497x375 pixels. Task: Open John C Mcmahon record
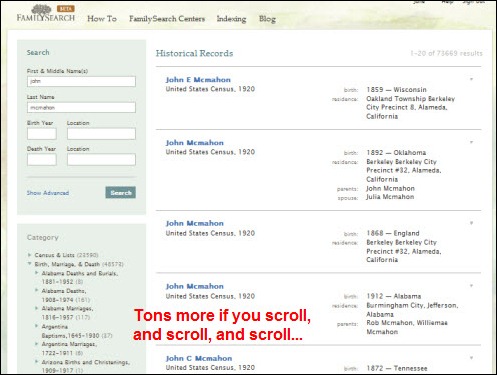click(199, 358)
